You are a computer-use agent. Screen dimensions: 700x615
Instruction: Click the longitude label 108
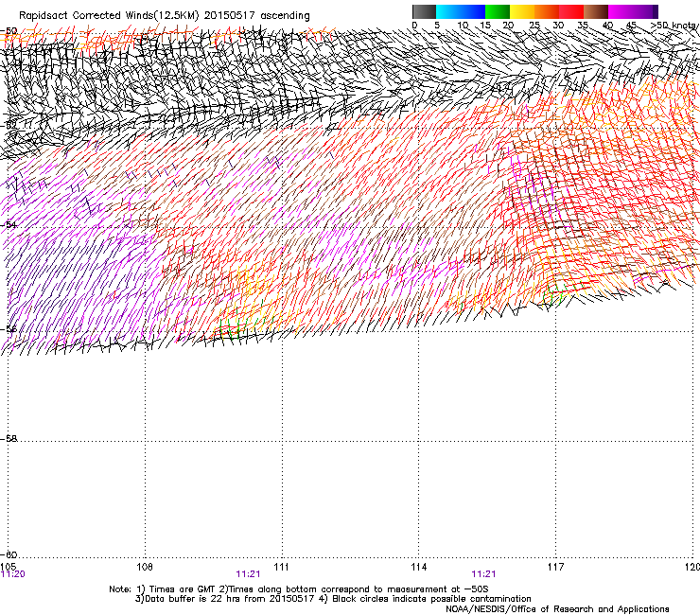[145, 567]
